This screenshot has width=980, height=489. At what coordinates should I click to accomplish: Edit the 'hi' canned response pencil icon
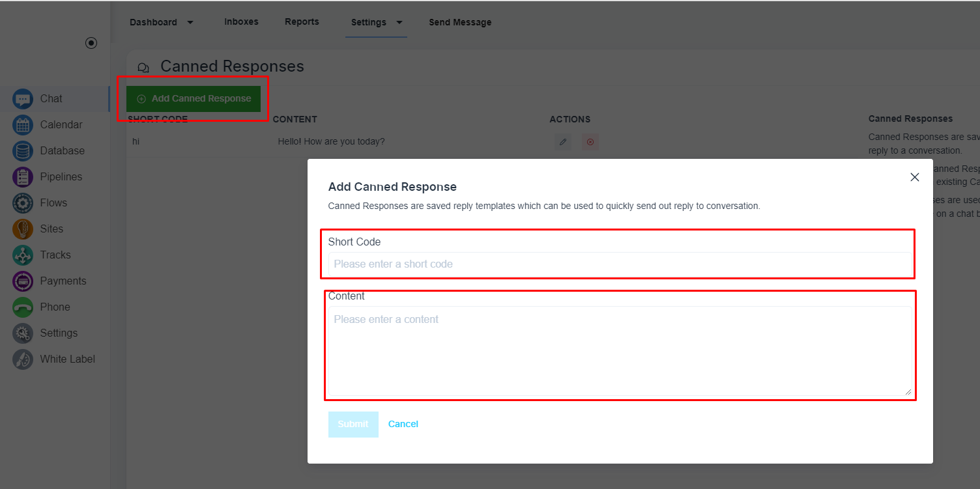563,142
